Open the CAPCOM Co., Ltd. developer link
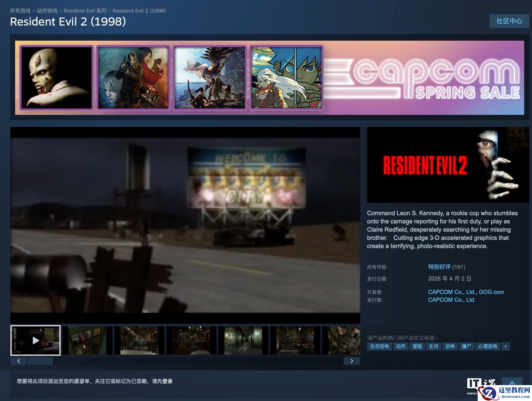Viewport: 532px width, 401px height. pyautogui.click(x=452, y=292)
